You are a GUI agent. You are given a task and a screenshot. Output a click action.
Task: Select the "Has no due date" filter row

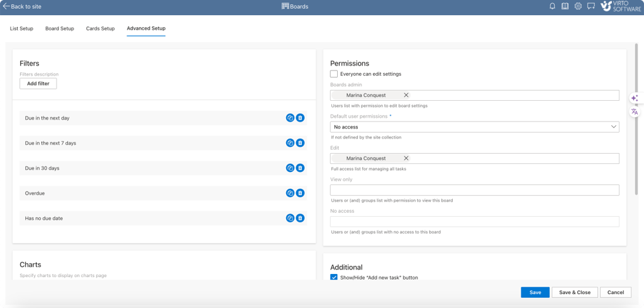(x=163, y=219)
